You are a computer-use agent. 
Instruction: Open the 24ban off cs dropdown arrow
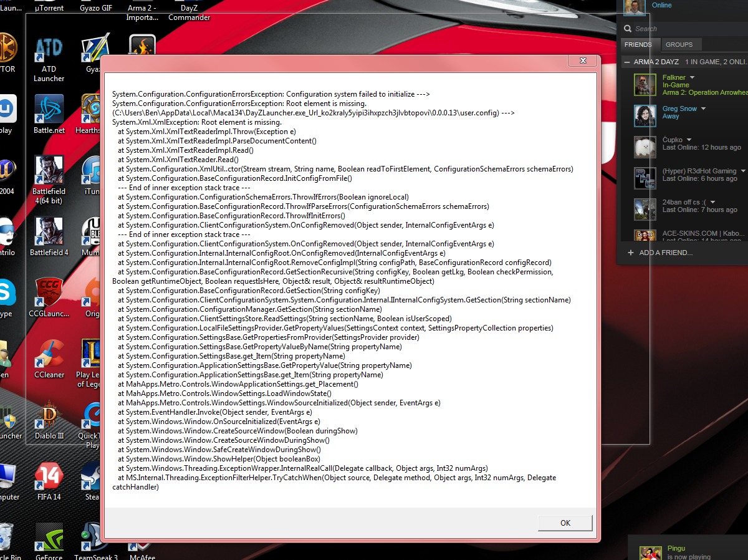(713, 203)
